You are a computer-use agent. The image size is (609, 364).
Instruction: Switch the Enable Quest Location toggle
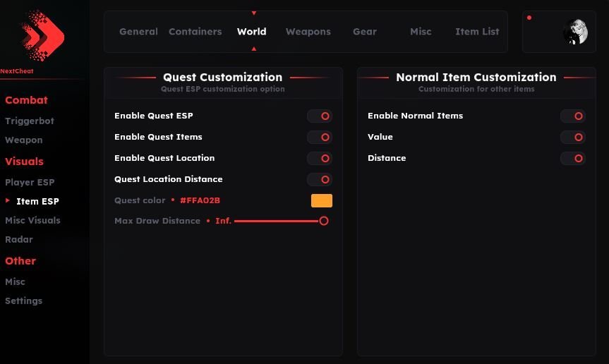click(x=320, y=159)
